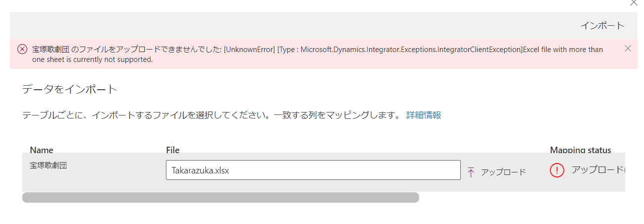Click the File column header

click(173, 150)
